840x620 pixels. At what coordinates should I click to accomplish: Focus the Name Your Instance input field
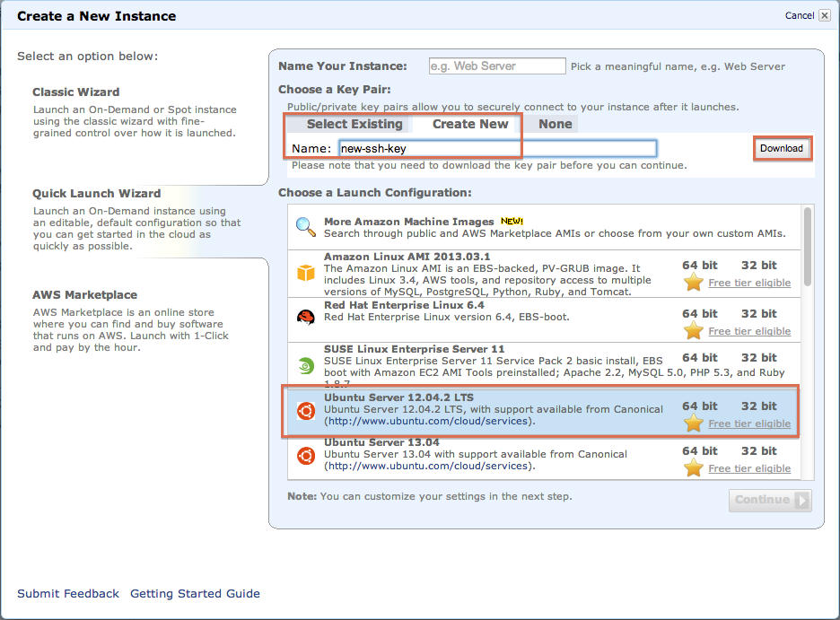click(497, 65)
